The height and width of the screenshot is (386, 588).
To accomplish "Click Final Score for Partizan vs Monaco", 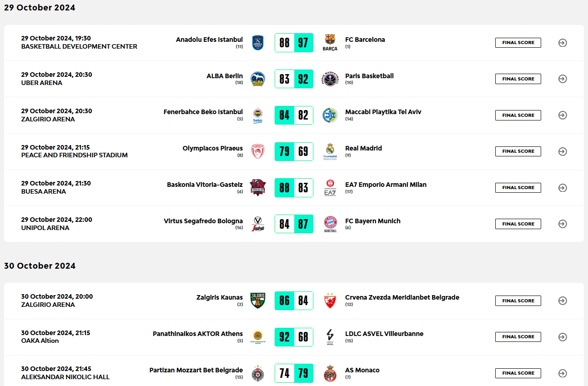I will pos(518,373).
